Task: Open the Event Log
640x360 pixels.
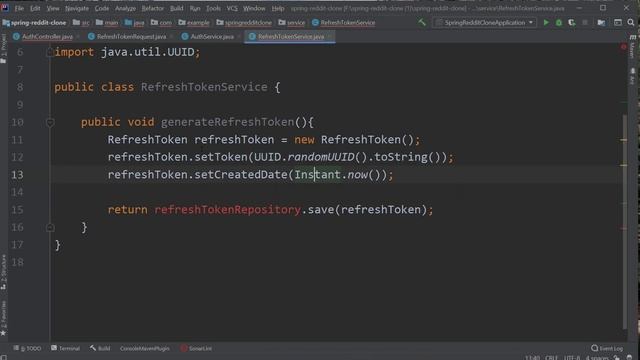Action: [607, 348]
